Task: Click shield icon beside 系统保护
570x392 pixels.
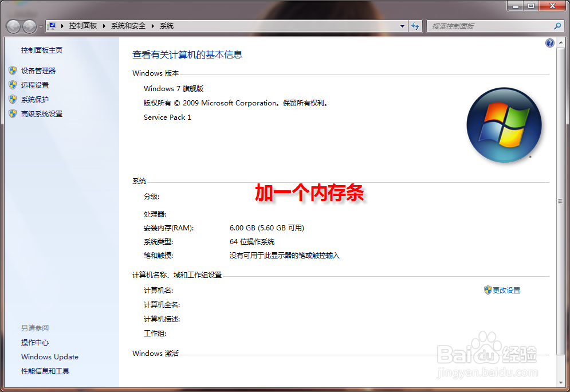Action: point(13,99)
